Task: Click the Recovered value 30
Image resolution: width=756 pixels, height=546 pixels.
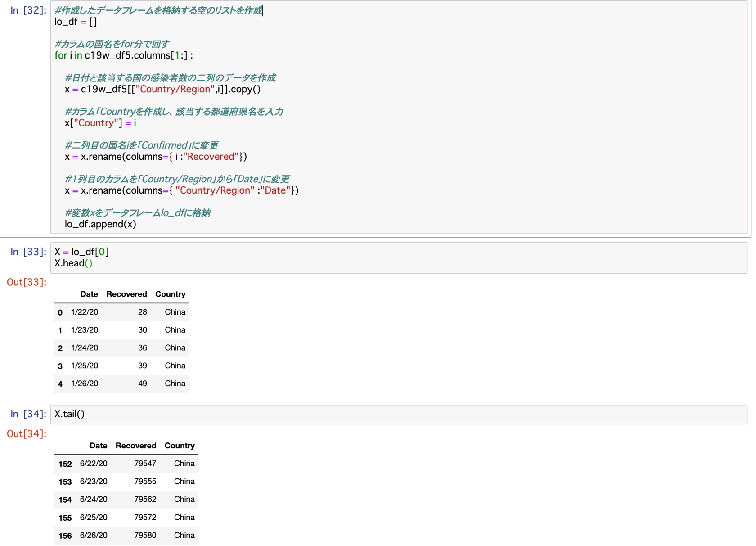Action: 143,330
